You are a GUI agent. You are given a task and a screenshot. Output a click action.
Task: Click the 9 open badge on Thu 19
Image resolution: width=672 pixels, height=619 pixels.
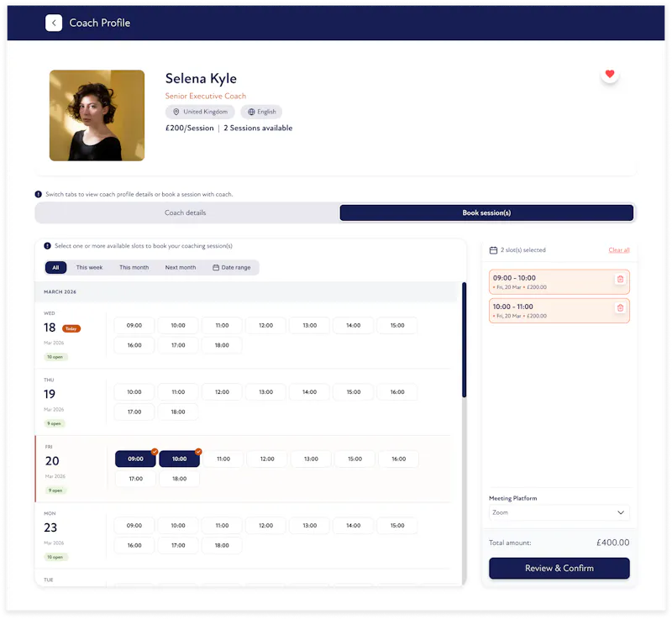pos(55,423)
